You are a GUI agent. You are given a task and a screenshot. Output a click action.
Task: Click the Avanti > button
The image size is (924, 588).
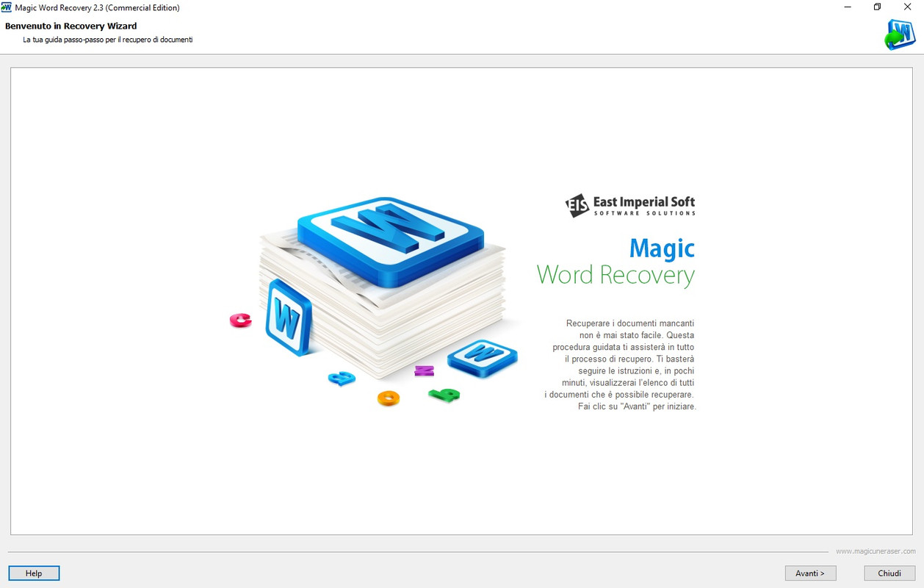pos(809,573)
